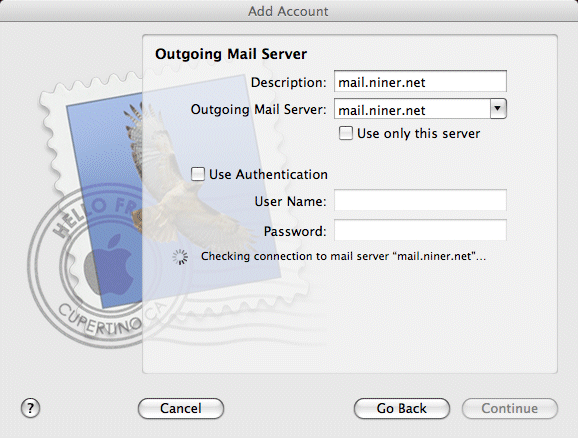Click the "Outgoing Mail Server" heading
This screenshot has height=438, width=578.
click(231, 54)
